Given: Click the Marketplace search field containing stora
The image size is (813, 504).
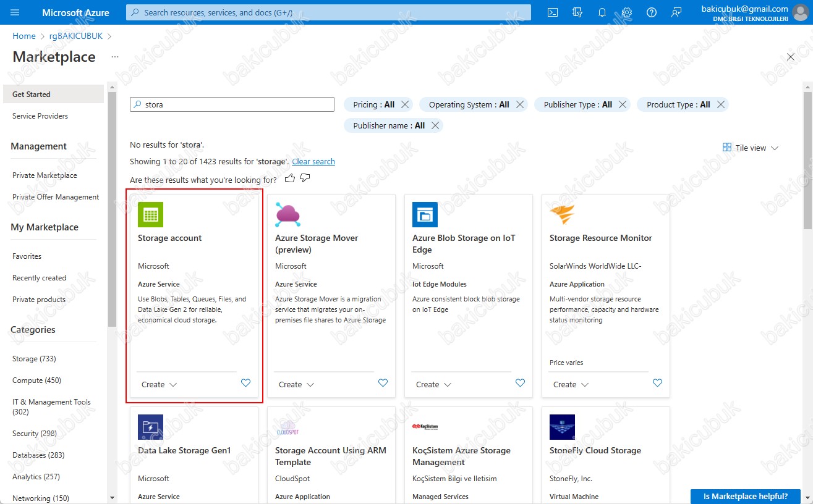Looking at the screenshot, I should pos(232,104).
